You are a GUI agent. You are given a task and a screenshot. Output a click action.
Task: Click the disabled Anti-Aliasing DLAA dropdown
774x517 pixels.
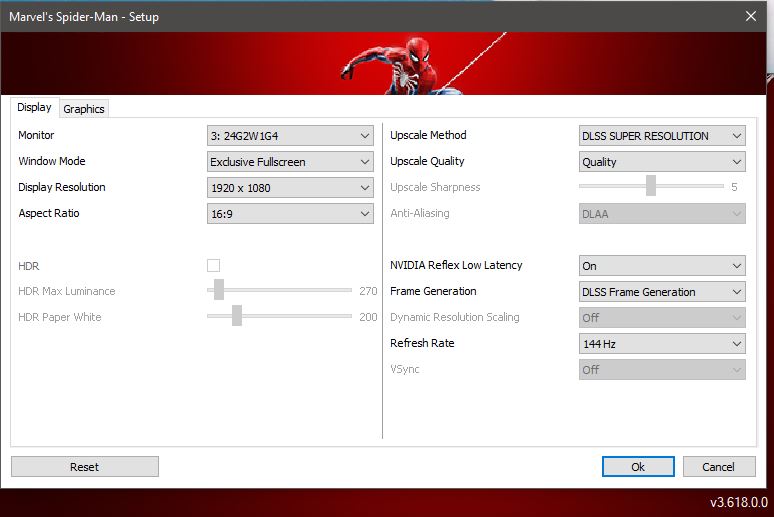pos(662,214)
